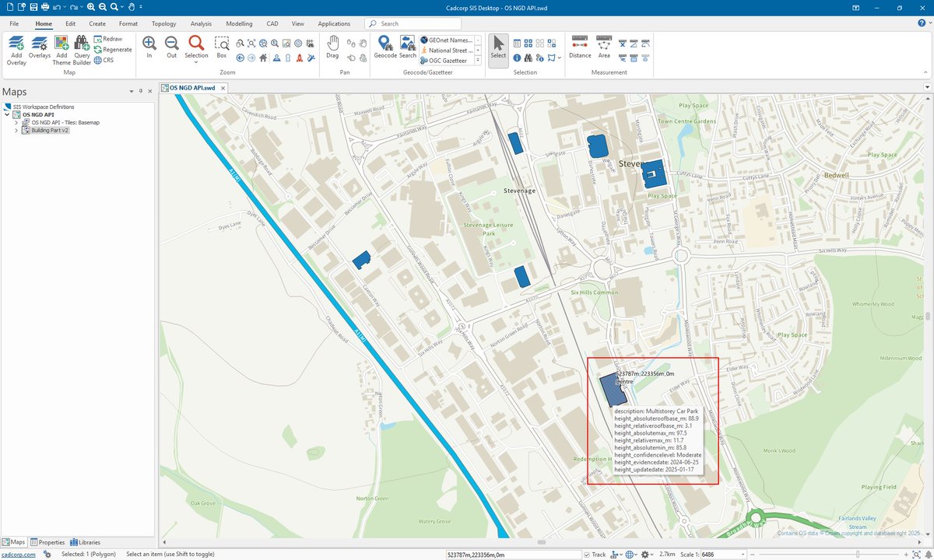934x560 pixels.
Task: Start an Area measurement
Action: point(604,47)
